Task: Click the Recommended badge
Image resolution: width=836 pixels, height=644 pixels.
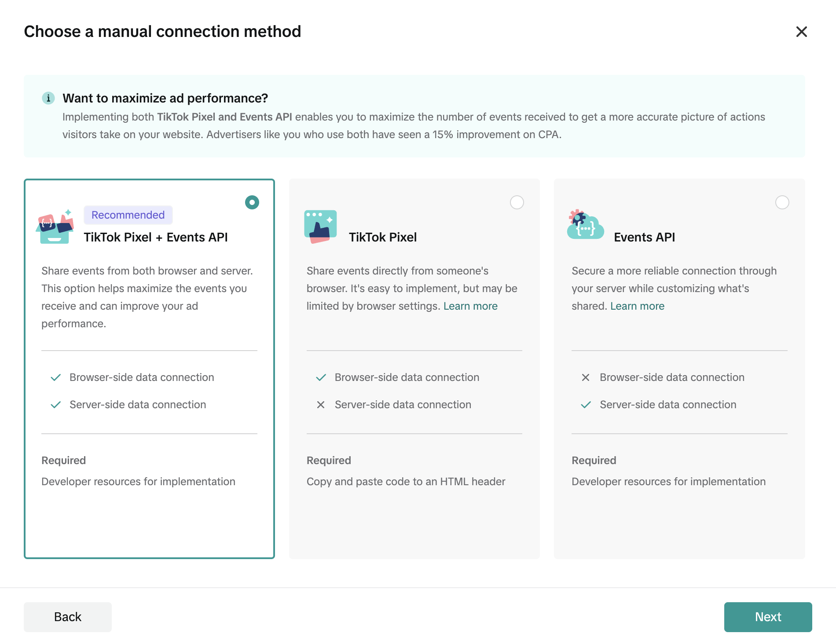Action: [x=128, y=215]
